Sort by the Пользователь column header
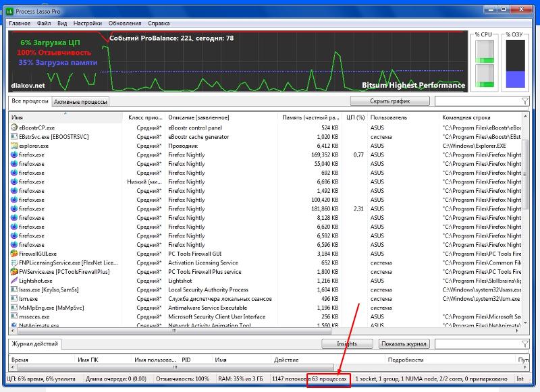Viewport: 540px width, 392px height. tap(403, 117)
